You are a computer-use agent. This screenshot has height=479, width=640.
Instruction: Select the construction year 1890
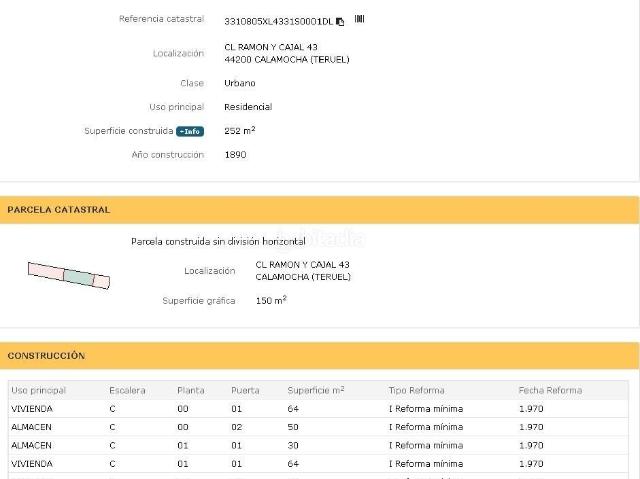pyautogui.click(x=235, y=155)
